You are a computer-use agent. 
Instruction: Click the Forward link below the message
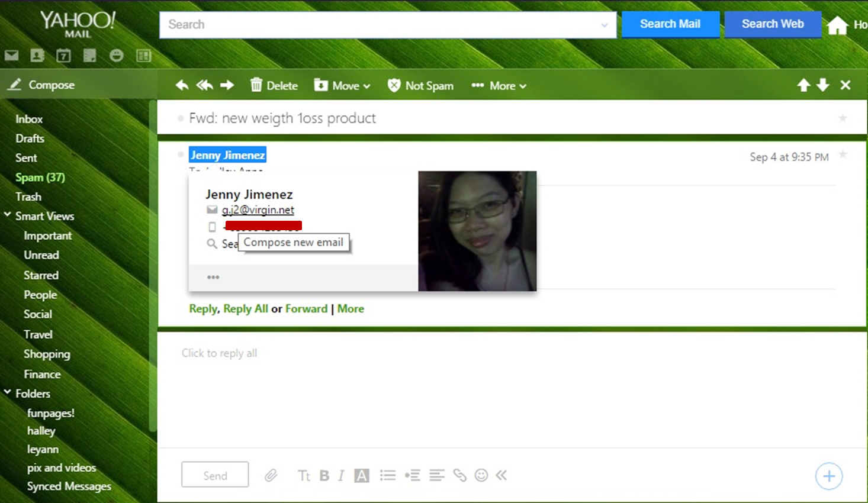point(306,308)
